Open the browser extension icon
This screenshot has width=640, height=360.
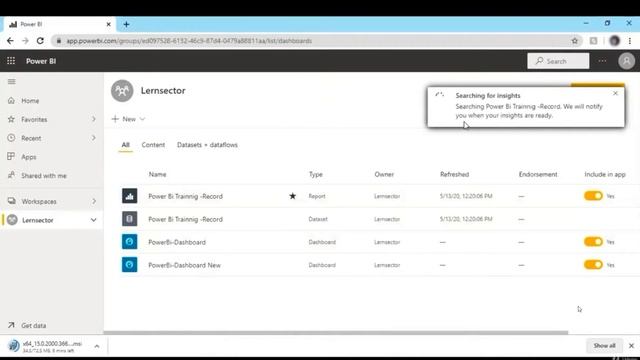tap(593, 40)
